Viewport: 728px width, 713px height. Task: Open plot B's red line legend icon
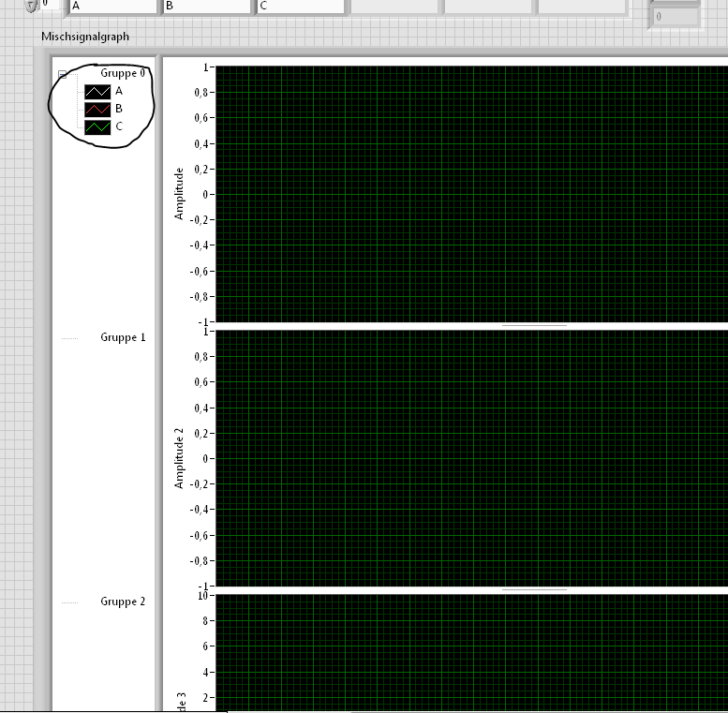(97, 109)
